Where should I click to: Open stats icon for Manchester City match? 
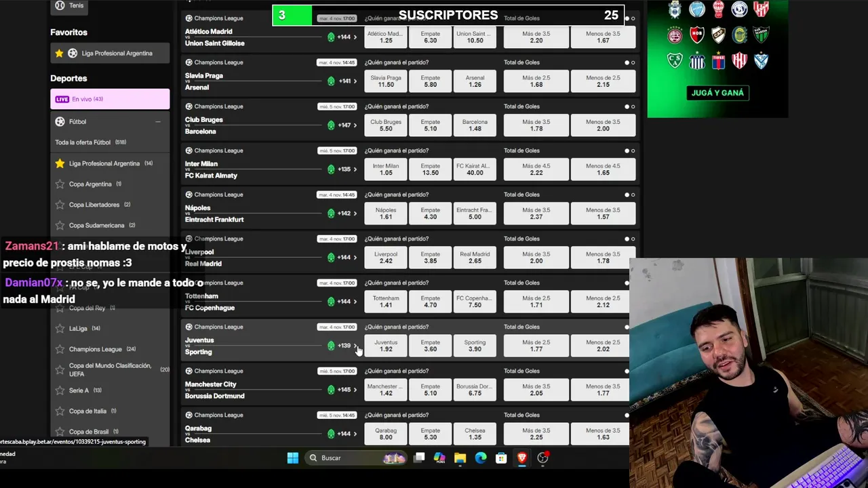tap(331, 389)
